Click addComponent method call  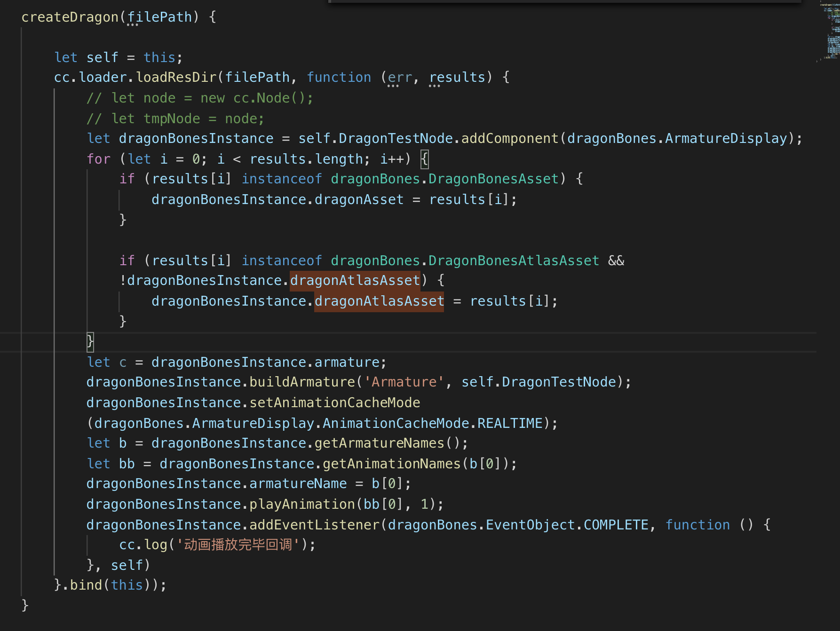[510, 138]
